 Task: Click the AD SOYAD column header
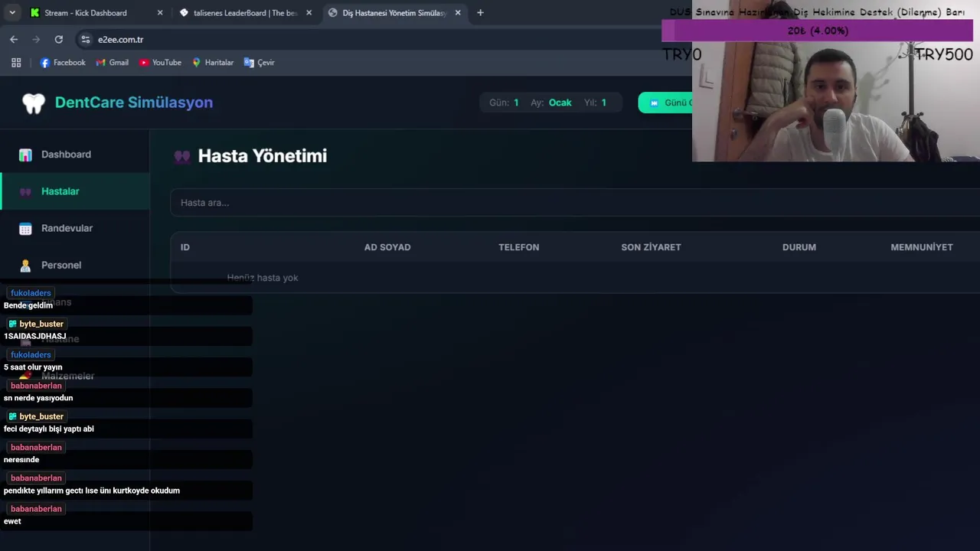click(x=387, y=247)
